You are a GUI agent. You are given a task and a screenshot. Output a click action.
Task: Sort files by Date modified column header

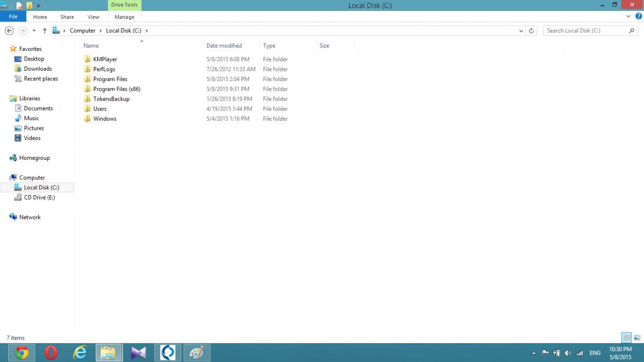[224, 46]
